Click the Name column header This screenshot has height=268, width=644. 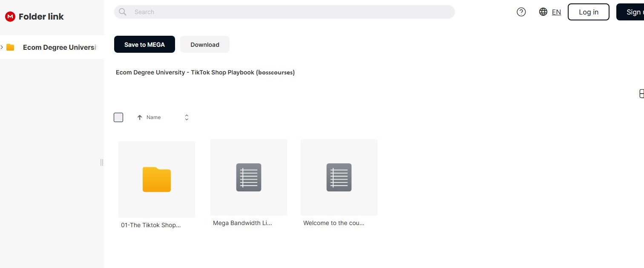pyautogui.click(x=154, y=117)
